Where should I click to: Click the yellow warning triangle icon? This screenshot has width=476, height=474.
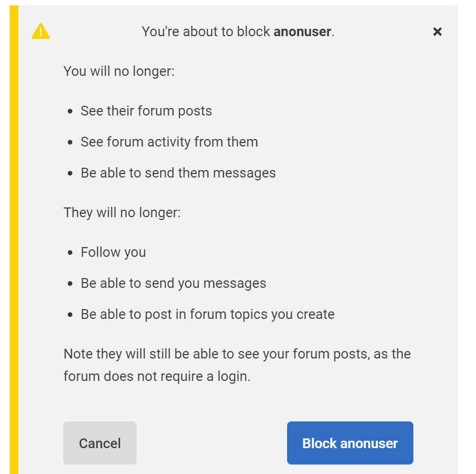(x=41, y=31)
